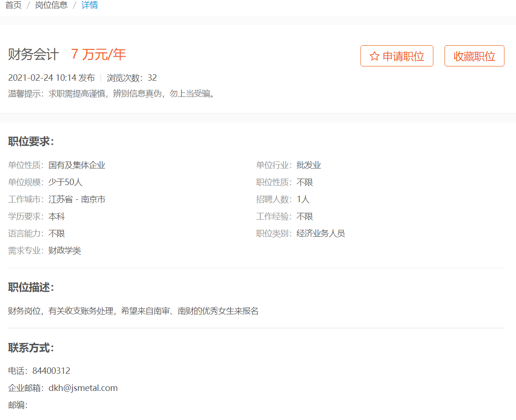Click the 经济业务人员 job category
This screenshot has height=420, width=516.
pyautogui.click(x=321, y=234)
